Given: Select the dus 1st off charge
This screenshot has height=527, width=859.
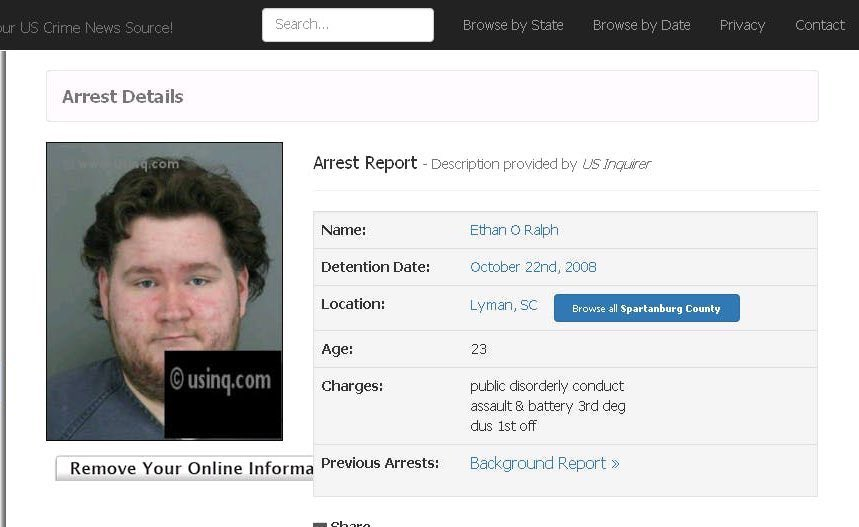Looking at the screenshot, I should pos(503,426).
